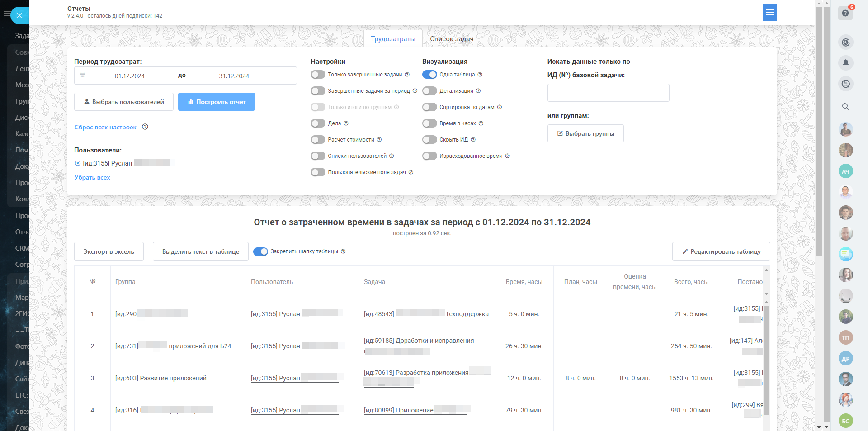Select the Трудозатраты tab

click(393, 39)
